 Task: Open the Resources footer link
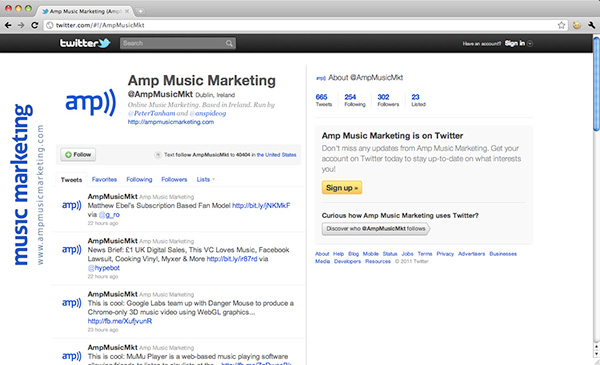point(378,261)
